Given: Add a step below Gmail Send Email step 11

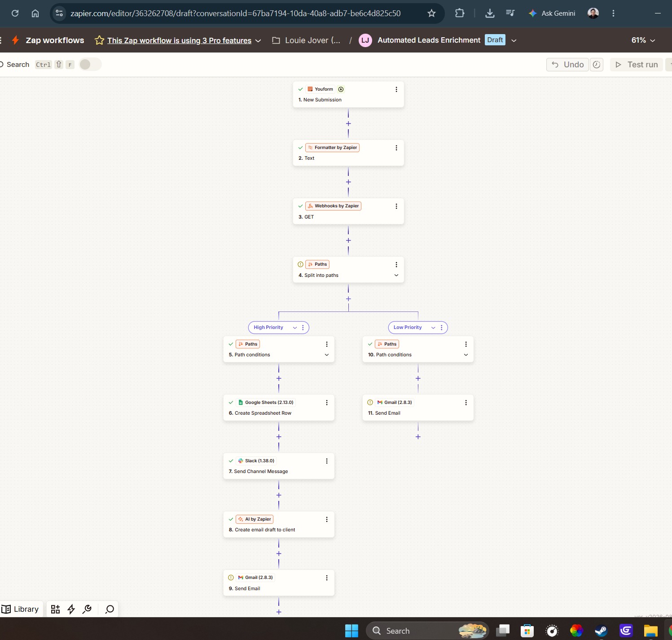Looking at the screenshot, I should click(418, 437).
